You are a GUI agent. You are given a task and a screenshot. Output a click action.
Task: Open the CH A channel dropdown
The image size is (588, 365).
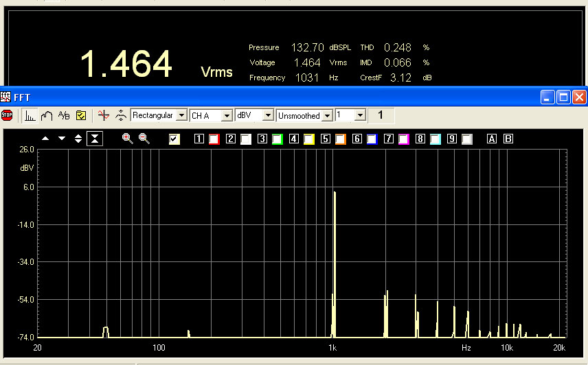[x=226, y=115]
